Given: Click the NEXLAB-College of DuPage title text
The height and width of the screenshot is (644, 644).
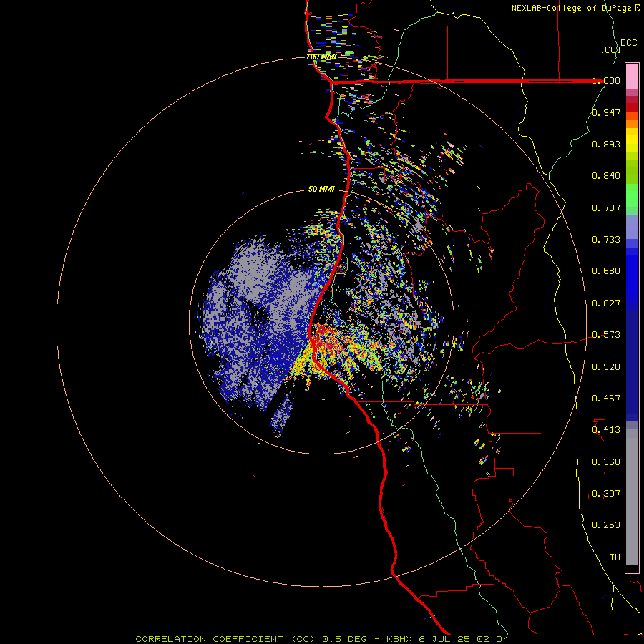Looking at the screenshot, I should click(x=575, y=8).
